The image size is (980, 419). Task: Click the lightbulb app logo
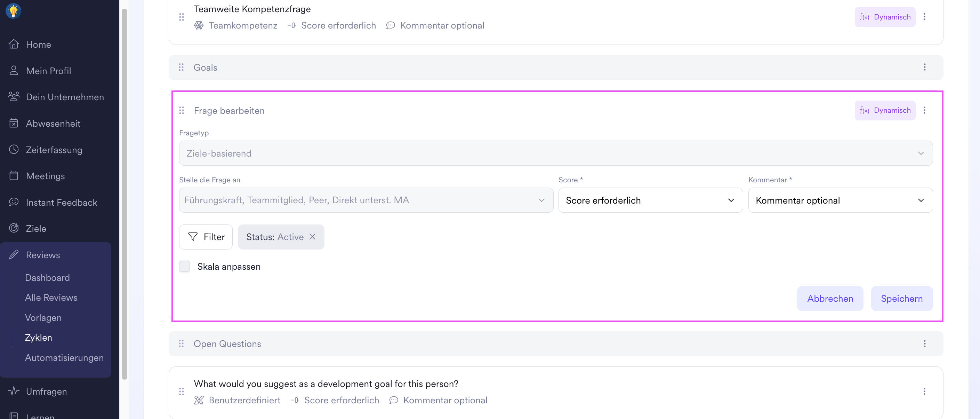click(x=13, y=11)
